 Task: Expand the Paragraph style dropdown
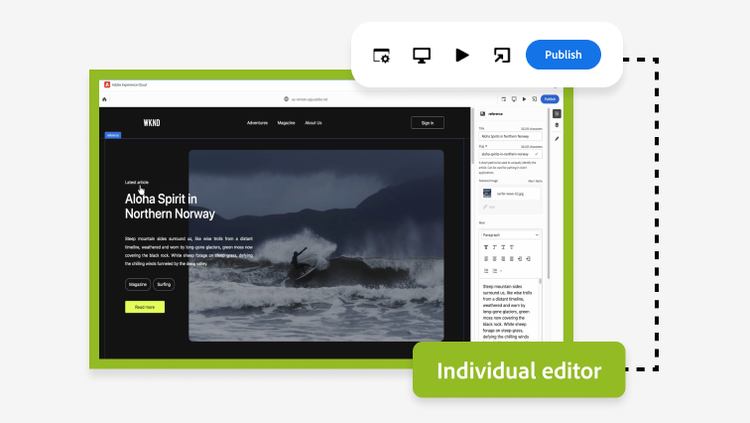pos(510,235)
